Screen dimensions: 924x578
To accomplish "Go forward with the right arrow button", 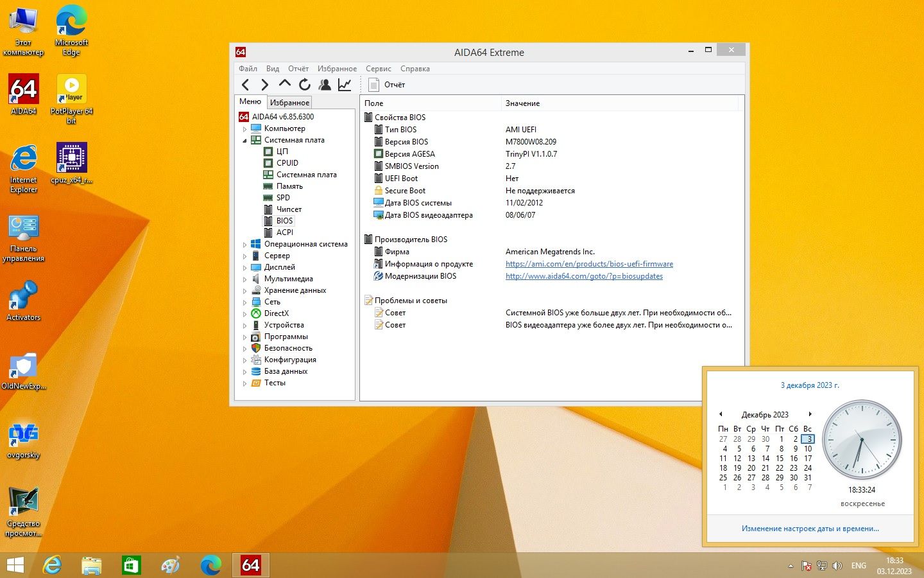I will (x=264, y=84).
